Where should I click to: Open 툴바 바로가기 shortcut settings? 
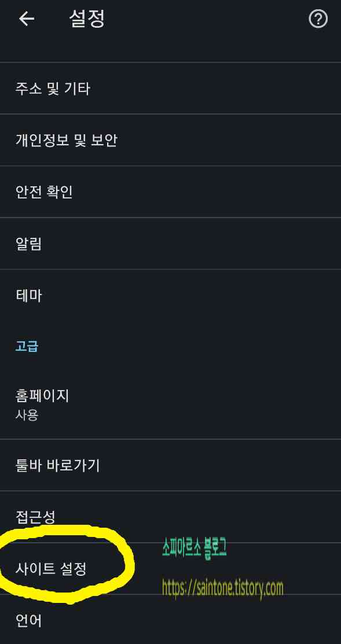pyautogui.click(x=58, y=465)
